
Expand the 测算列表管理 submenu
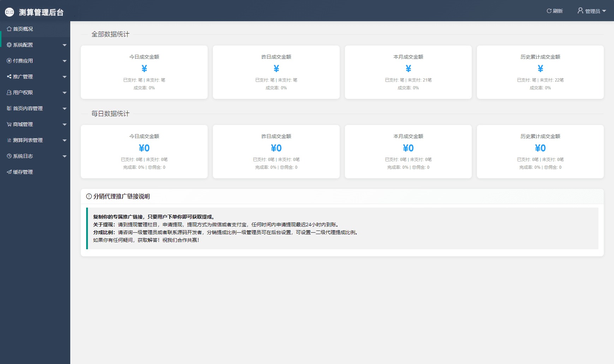pyautogui.click(x=65, y=140)
